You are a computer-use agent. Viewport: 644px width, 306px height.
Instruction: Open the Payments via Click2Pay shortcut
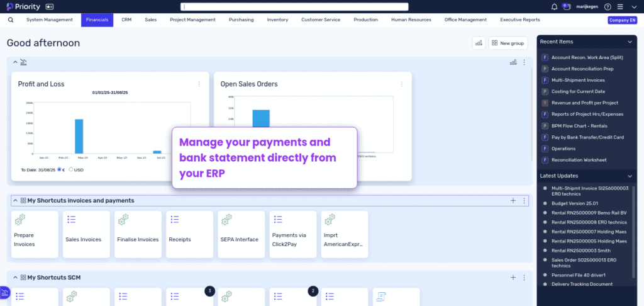coord(293,234)
